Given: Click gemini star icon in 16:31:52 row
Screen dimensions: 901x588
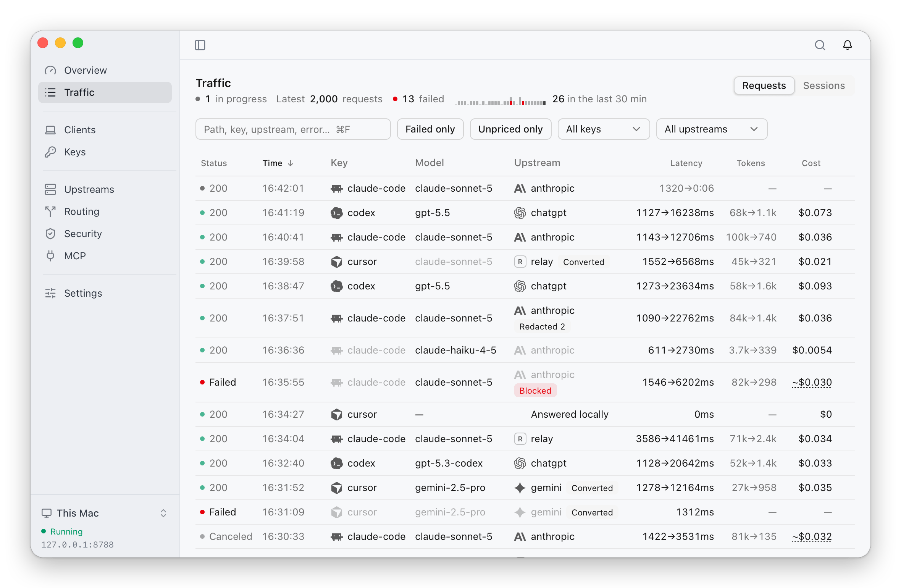Looking at the screenshot, I should 520,488.
